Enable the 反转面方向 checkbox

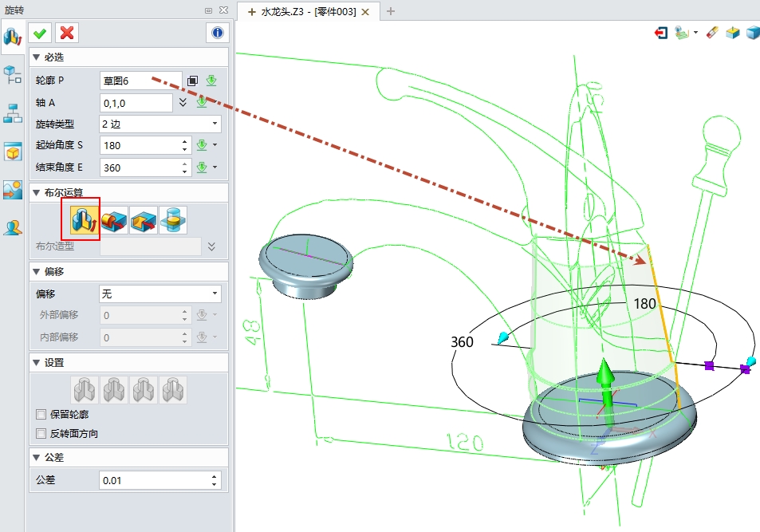tap(41, 434)
